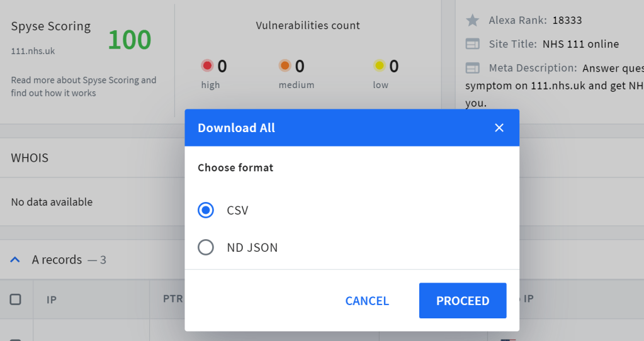Click the Alexa Rank value 18333
This screenshot has width=644, height=341.
tap(567, 20)
